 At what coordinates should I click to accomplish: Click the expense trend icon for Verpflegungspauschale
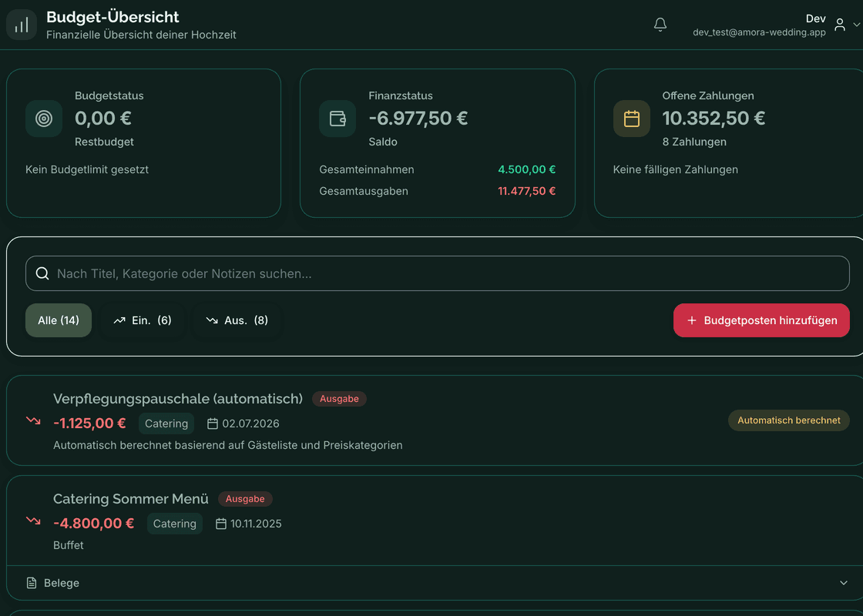point(33,420)
